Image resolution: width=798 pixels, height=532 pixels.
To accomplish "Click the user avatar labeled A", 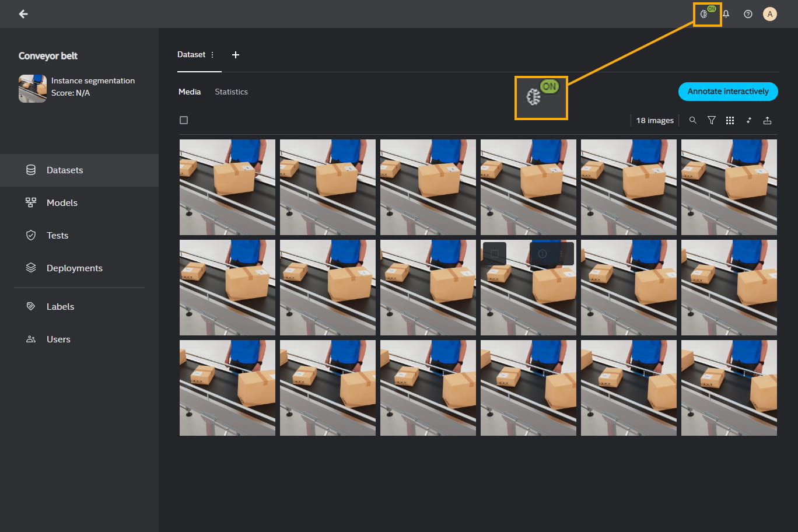I will [x=769, y=14].
